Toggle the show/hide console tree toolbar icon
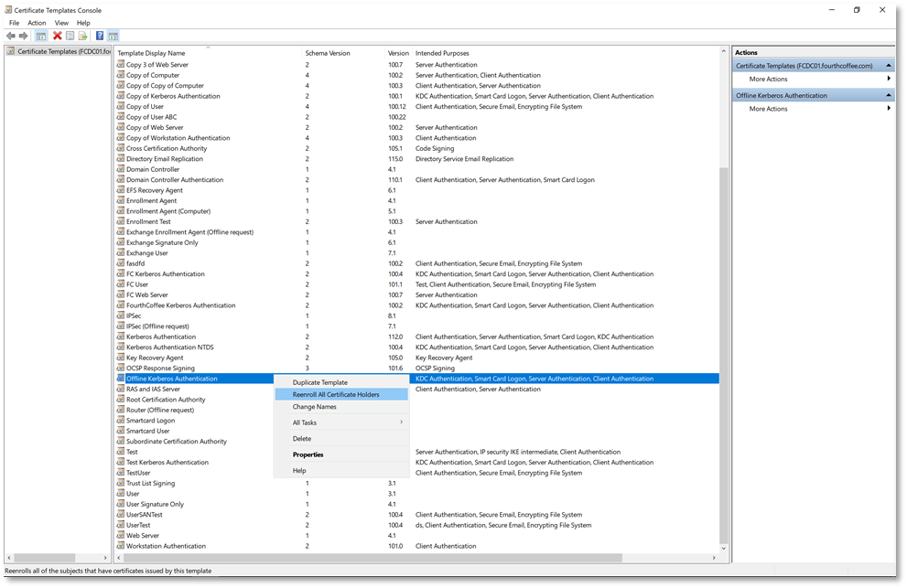Viewport: 907px width, 588px height. pos(41,36)
